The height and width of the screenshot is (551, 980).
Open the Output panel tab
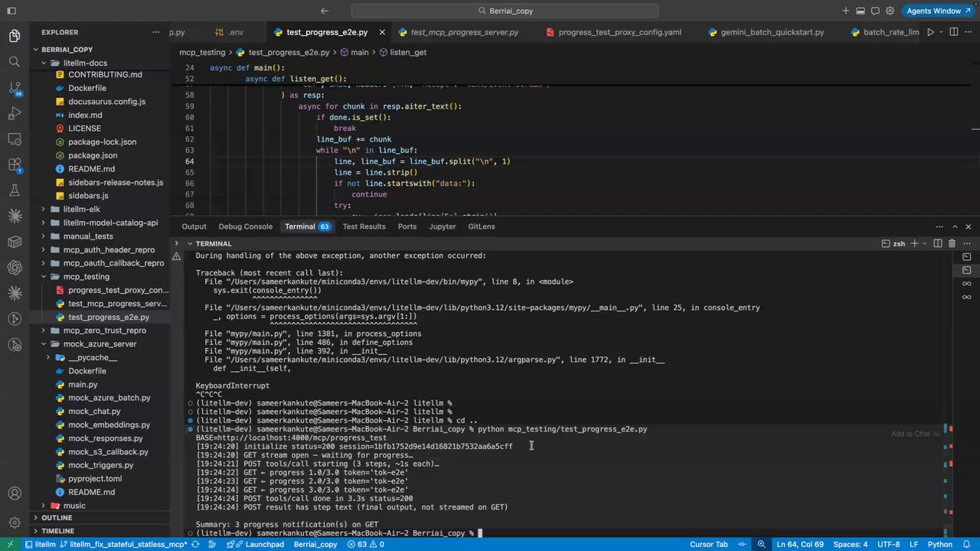tap(194, 227)
